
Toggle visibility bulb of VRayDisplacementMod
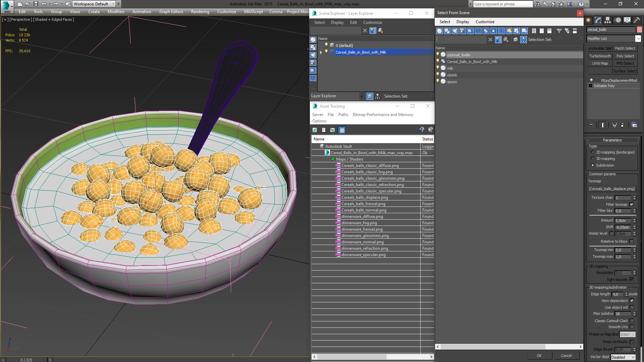[591, 80]
